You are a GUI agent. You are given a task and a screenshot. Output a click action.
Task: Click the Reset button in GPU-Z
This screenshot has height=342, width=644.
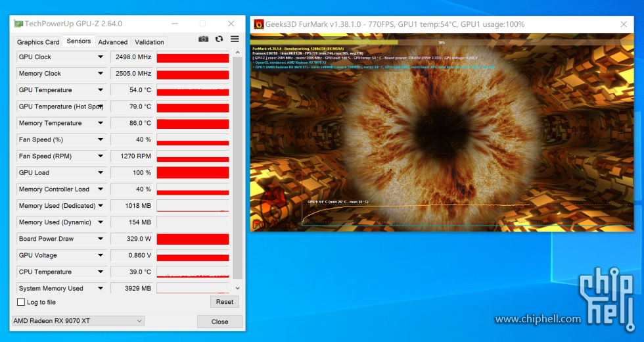225,302
